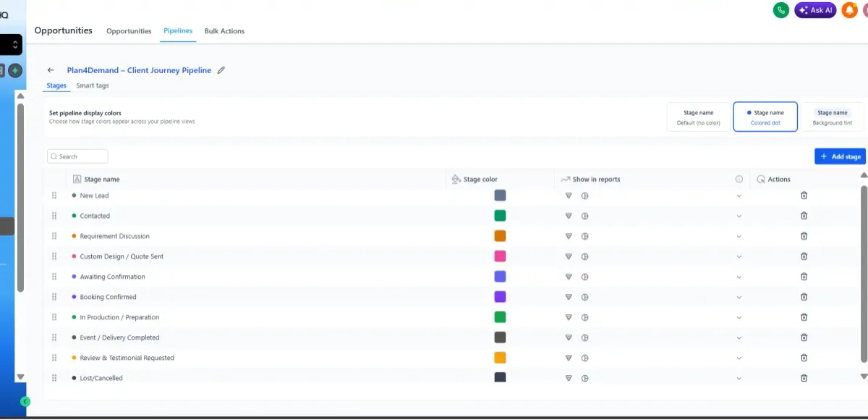This screenshot has height=420, width=868.
Task: Delete the In Production / Preparation stage
Action: (x=804, y=317)
